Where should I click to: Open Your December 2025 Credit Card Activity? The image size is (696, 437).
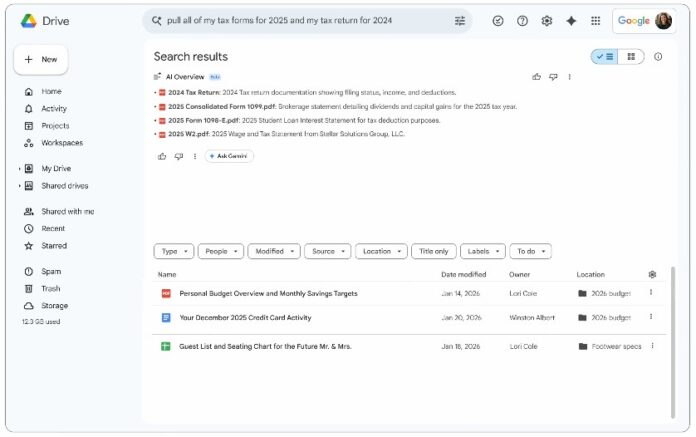click(245, 318)
